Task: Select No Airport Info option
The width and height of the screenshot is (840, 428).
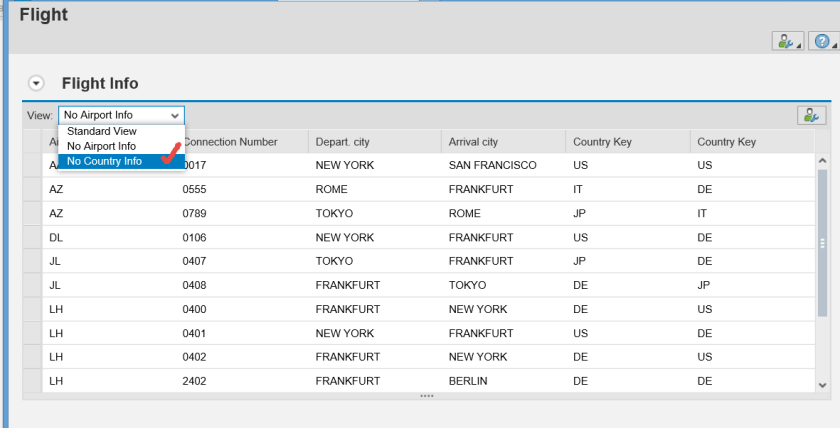Action: point(102,146)
